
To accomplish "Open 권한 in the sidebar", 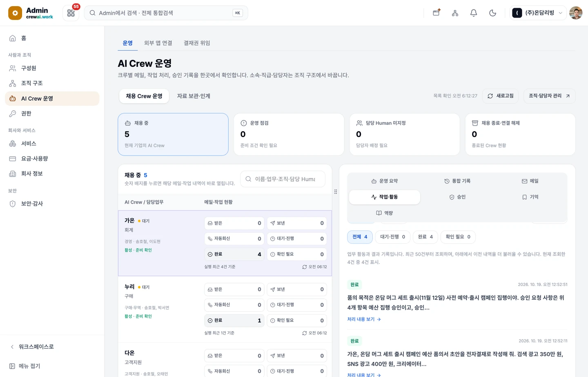I will click(x=52, y=113).
